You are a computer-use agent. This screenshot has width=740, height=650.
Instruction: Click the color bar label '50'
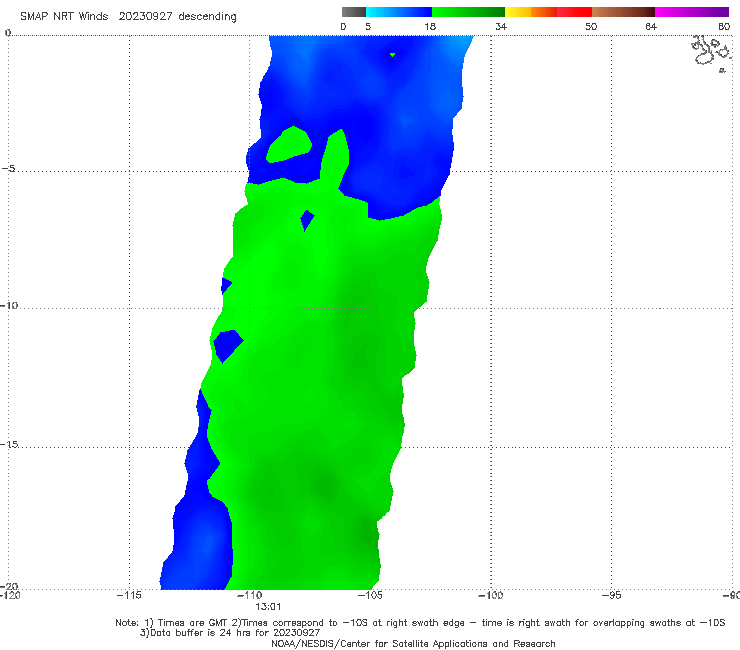(x=591, y=26)
